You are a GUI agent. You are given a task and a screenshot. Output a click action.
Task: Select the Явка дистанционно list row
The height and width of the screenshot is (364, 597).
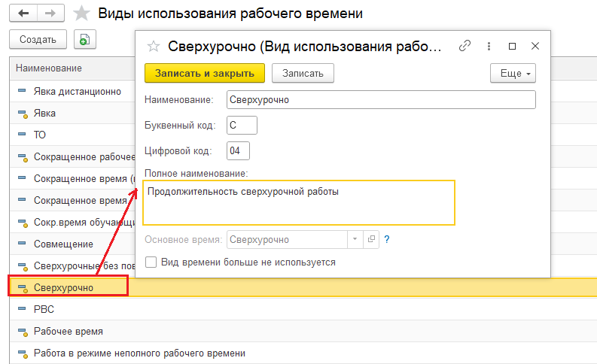(x=77, y=91)
